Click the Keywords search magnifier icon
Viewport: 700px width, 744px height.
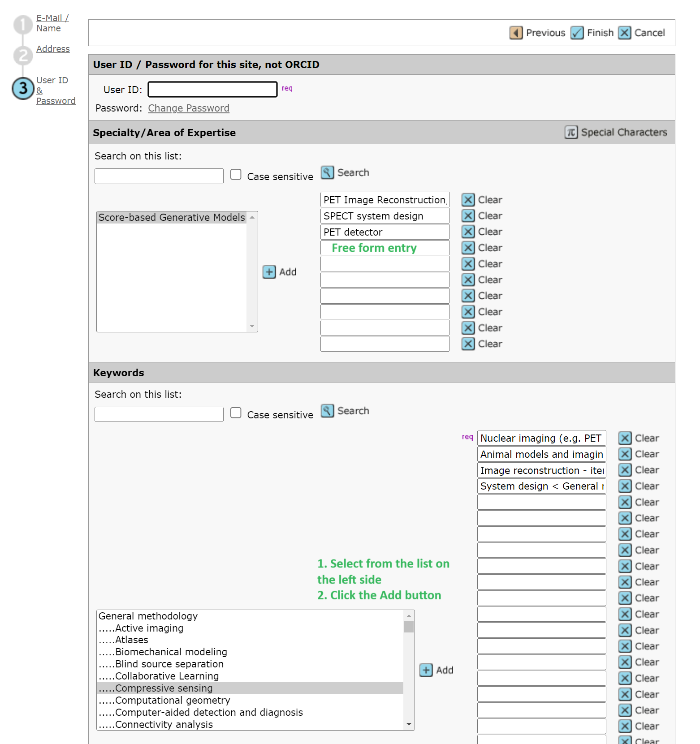pos(327,411)
